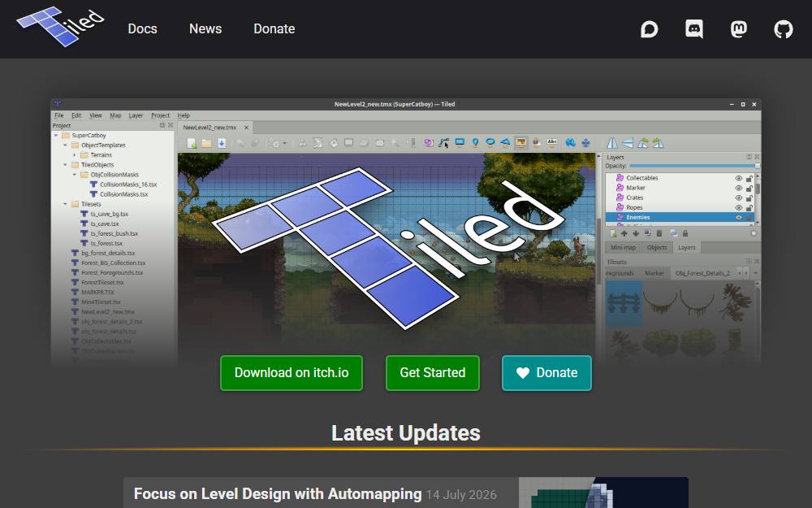The height and width of the screenshot is (508, 812).
Task: Open the File menu
Action: 59,115
